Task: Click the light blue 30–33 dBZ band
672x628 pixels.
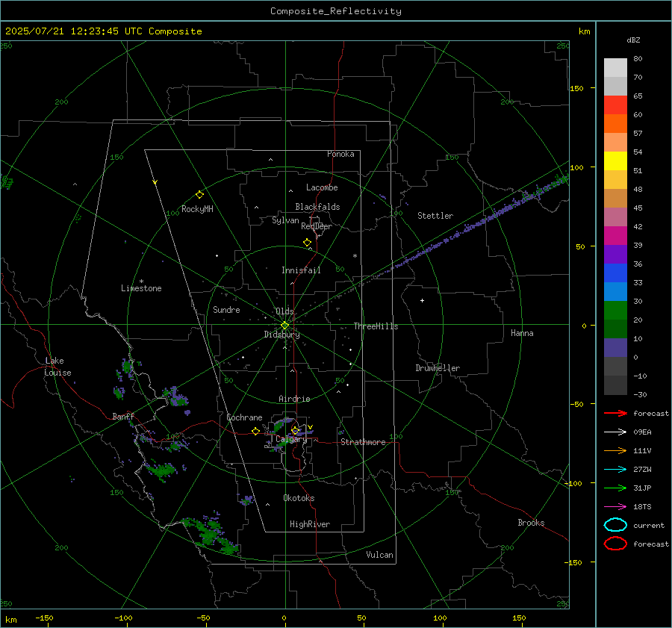Action: pos(615,292)
